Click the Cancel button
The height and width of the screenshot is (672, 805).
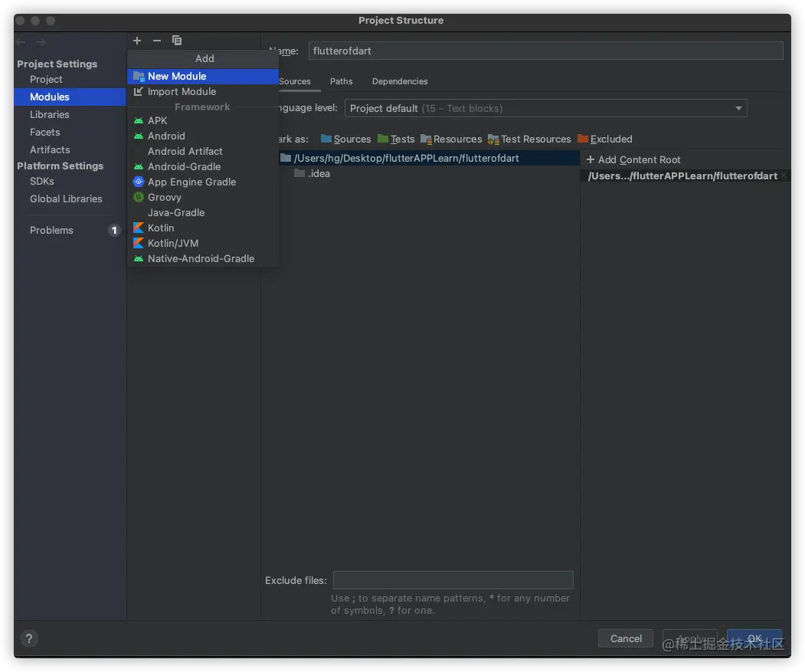(626, 638)
